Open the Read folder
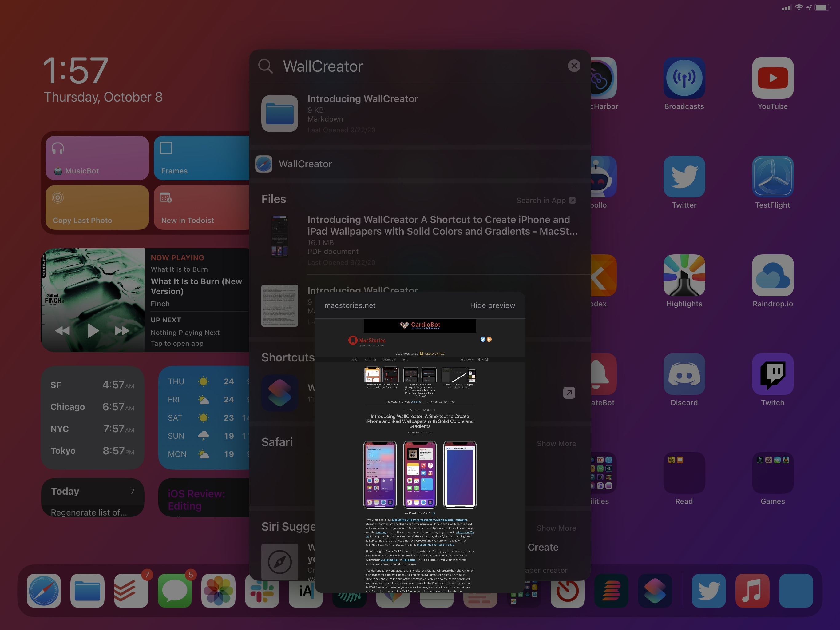This screenshot has width=840, height=630. point(684,473)
